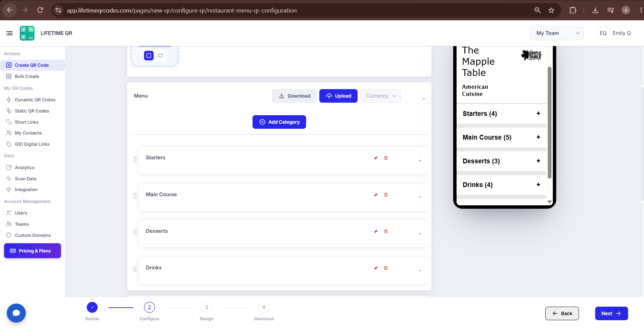Click the drag handle beside Starters

135,159
